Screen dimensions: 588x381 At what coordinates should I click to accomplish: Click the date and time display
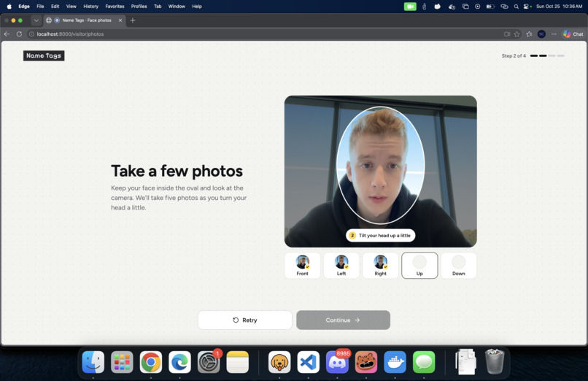(559, 7)
